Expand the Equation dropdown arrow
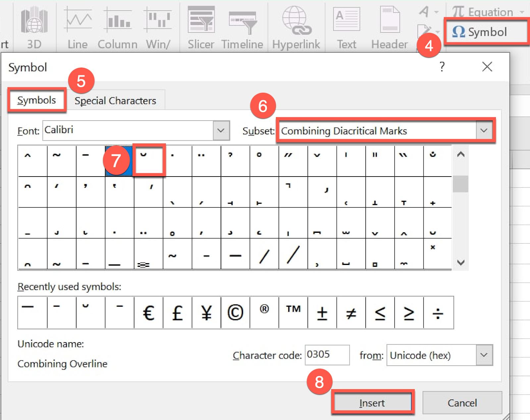The width and height of the screenshot is (530, 420). pos(522,12)
